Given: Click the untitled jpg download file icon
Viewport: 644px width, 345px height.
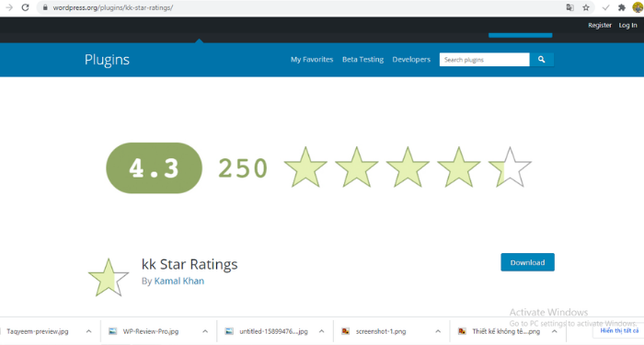Looking at the screenshot, I should click(229, 331).
